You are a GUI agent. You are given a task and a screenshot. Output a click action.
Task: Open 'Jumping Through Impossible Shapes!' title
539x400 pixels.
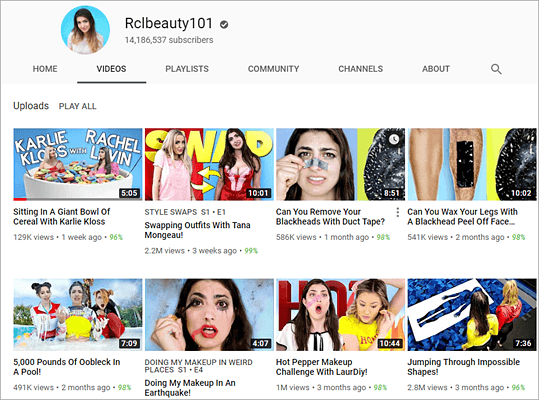coord(463,367)
